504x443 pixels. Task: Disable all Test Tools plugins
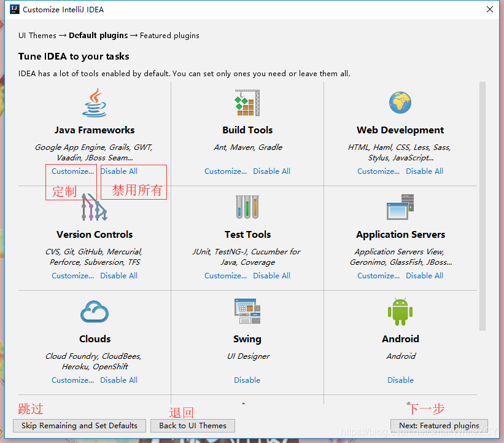click(271, 276)
